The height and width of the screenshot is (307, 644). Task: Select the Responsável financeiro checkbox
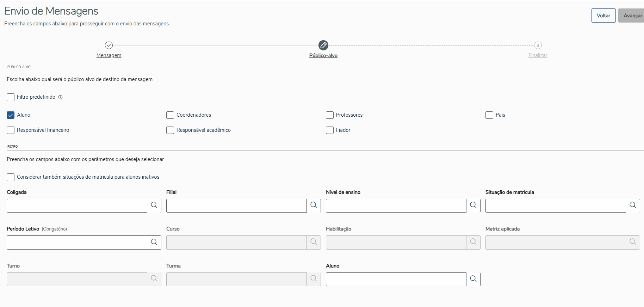(11, 130)
